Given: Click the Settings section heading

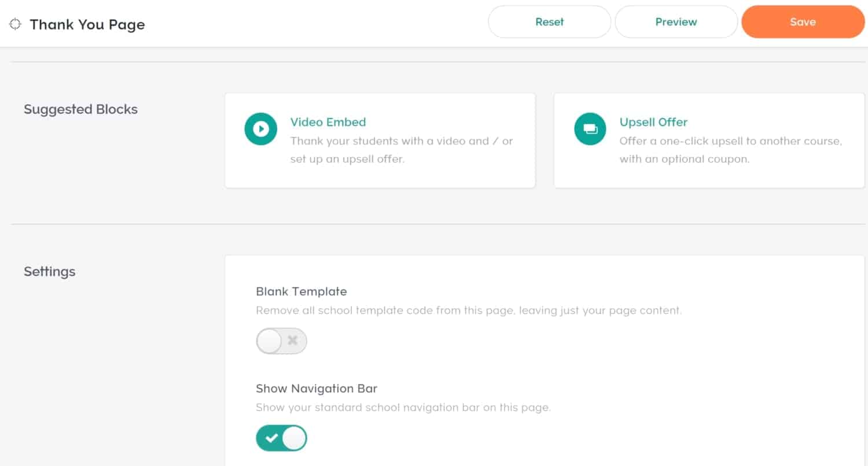Looking at the screenshot, I should click(50, 272).
